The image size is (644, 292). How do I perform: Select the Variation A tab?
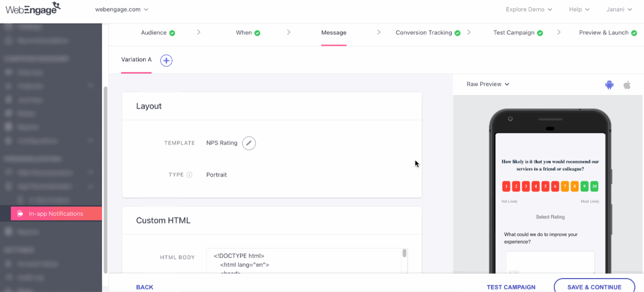click(136, 60)
